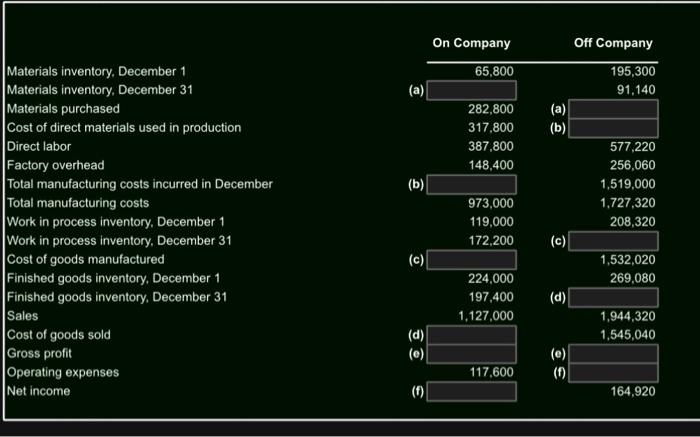Click On Company input (f) Net income
The image size is (700, 437).
471,391
